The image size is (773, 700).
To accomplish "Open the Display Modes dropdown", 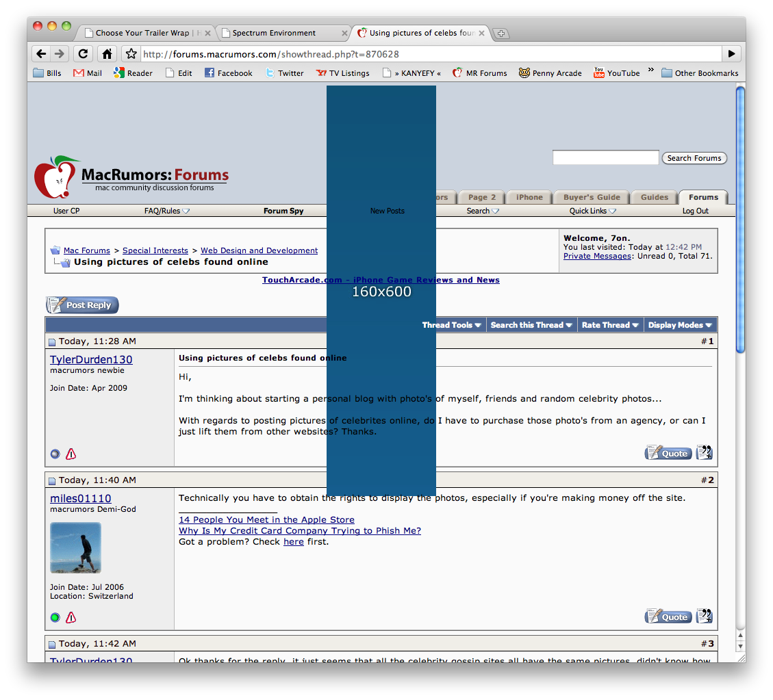I will [681, 325].
